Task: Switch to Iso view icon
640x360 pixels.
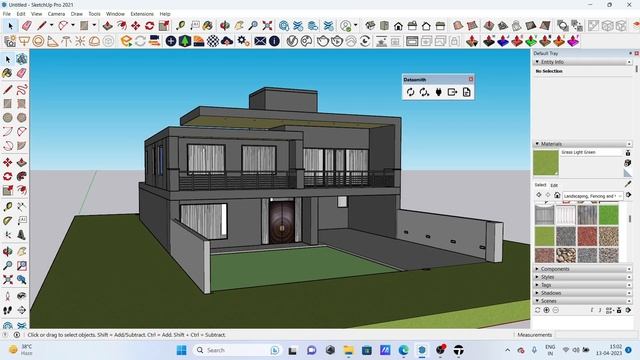Action: point(370,26)
